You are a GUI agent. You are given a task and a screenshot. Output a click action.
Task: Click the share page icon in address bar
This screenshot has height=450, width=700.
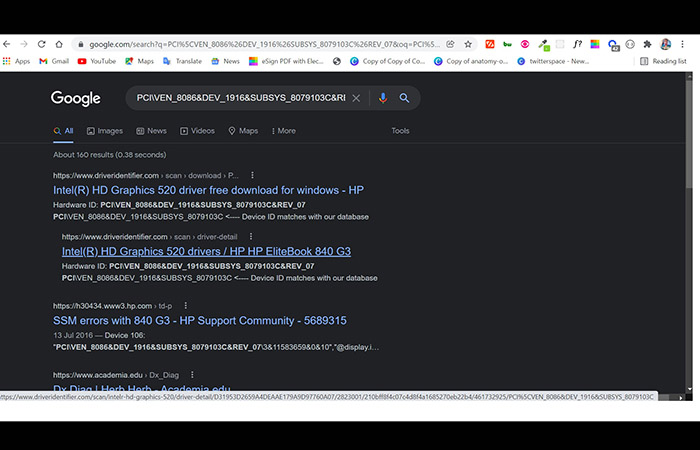(x=450, y=44)
